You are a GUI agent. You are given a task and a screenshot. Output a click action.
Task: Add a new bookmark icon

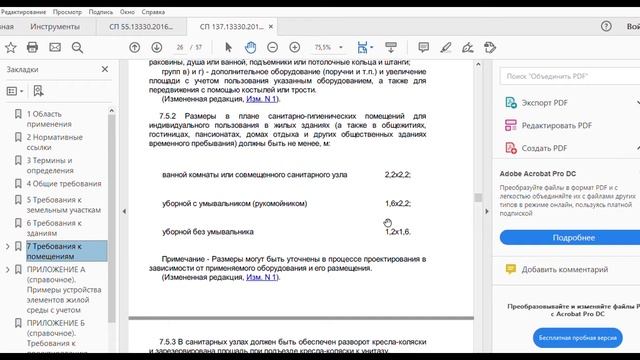tap(38, 91)
